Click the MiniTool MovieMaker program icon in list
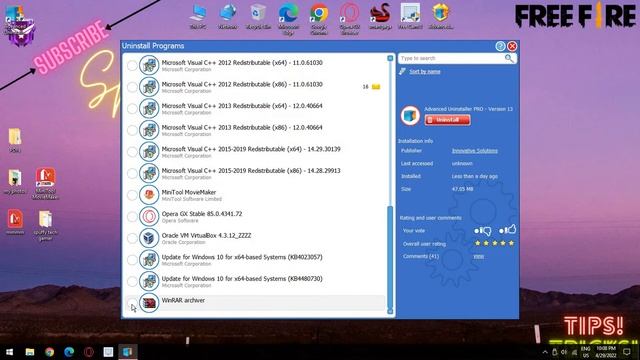Image resolution: width=640 pixels, height=360 pixels. (x=149, y=195)
